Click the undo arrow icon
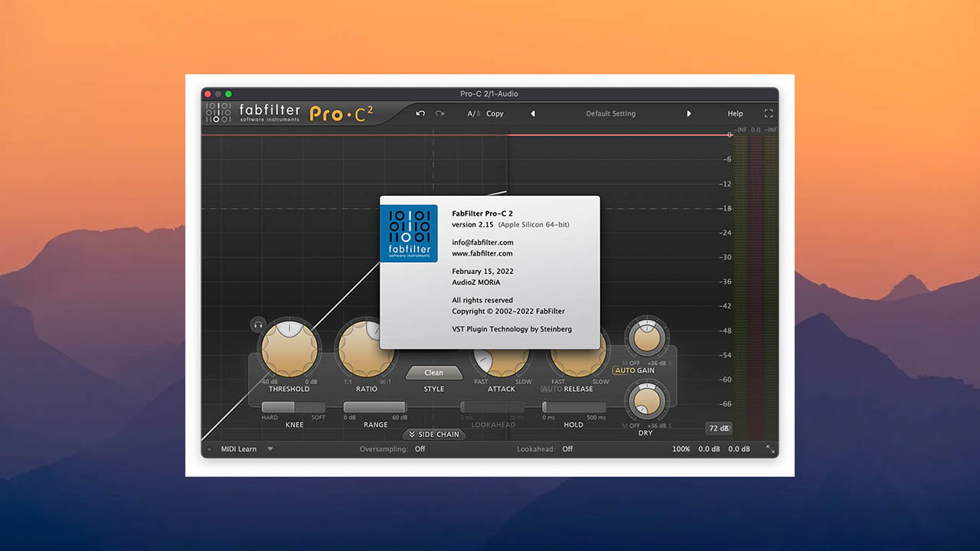Viewport: 980px width, 551px height. [x=420, y=113]
